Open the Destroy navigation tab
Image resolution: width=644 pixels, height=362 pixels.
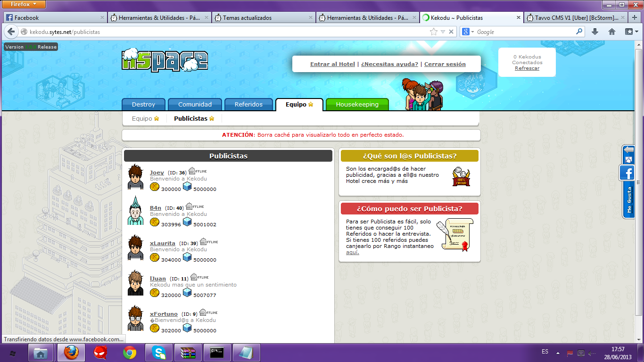click(143, 104)
